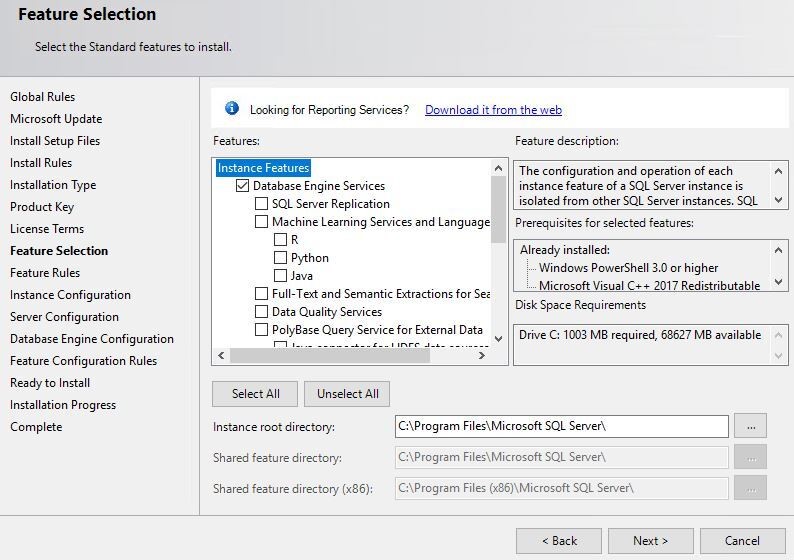The height and width of the screenshot is (560, 794).
Task: Select Feature Configuration Rules step
Action: (84, 361)
